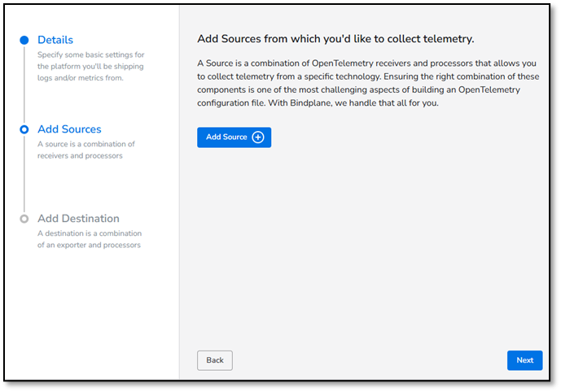Go to the Add Destination step title
The width and height of the screenshot is (561, 392).
[78, 218]
